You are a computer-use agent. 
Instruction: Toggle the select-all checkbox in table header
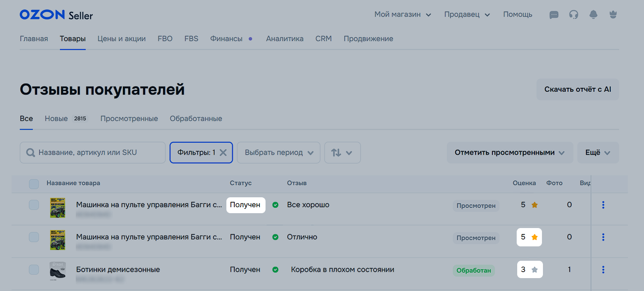34,184
